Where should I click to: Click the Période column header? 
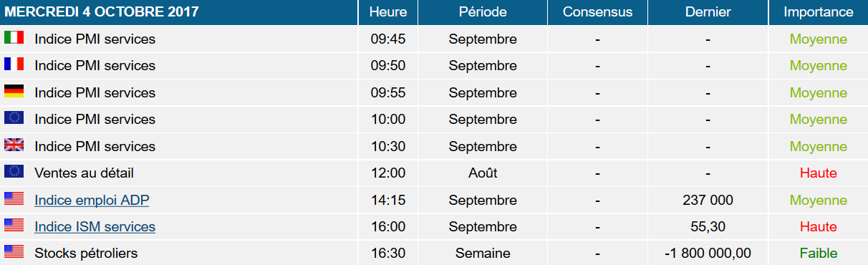click(x=483, y=12)
